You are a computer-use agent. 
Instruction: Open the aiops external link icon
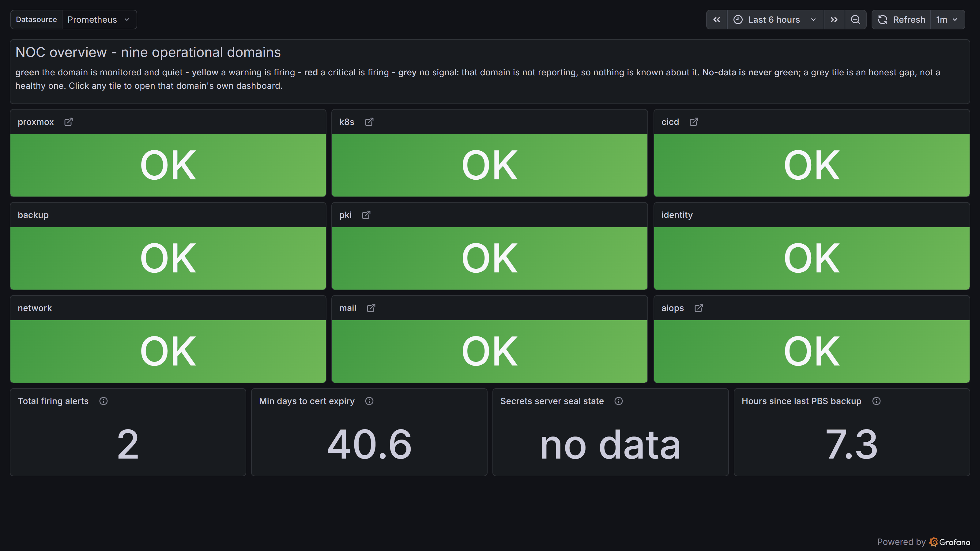coord(699,308)
